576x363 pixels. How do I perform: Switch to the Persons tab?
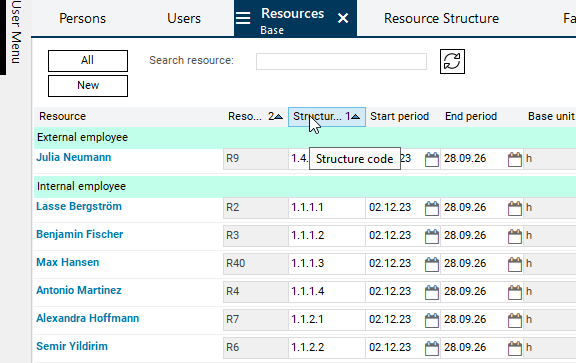click(82, 18)
